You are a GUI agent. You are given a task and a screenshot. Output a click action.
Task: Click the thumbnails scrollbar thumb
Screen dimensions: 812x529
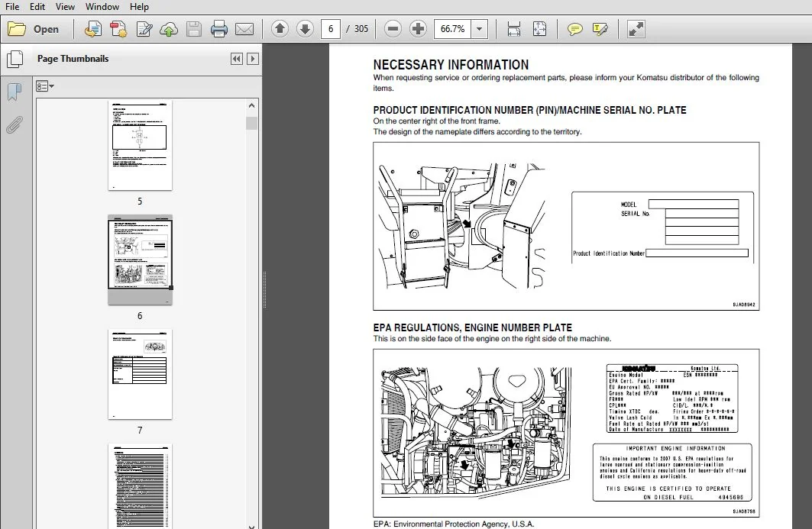[x=251, y=123]
